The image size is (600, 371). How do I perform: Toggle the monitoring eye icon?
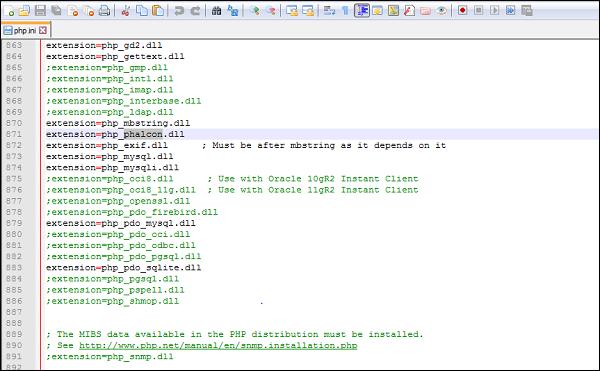coord(442,11)
